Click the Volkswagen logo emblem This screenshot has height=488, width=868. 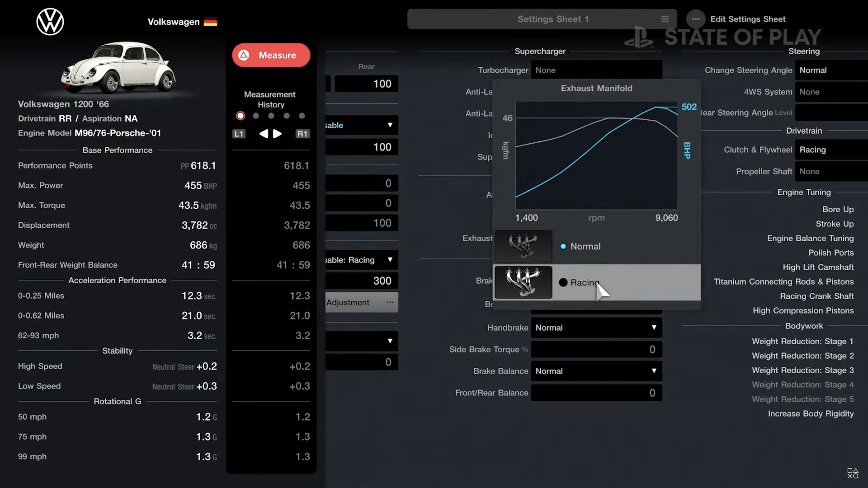(x=50, y=22)
